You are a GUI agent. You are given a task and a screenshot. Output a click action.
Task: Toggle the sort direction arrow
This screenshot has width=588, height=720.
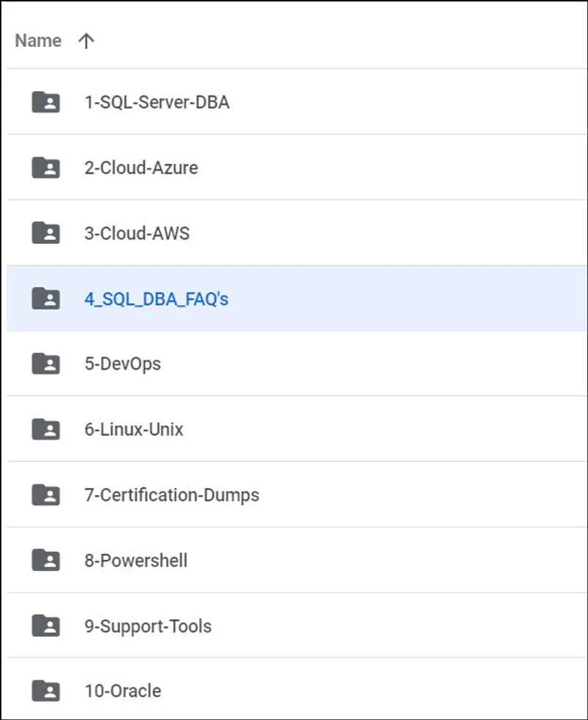click(x=87, y=40)
